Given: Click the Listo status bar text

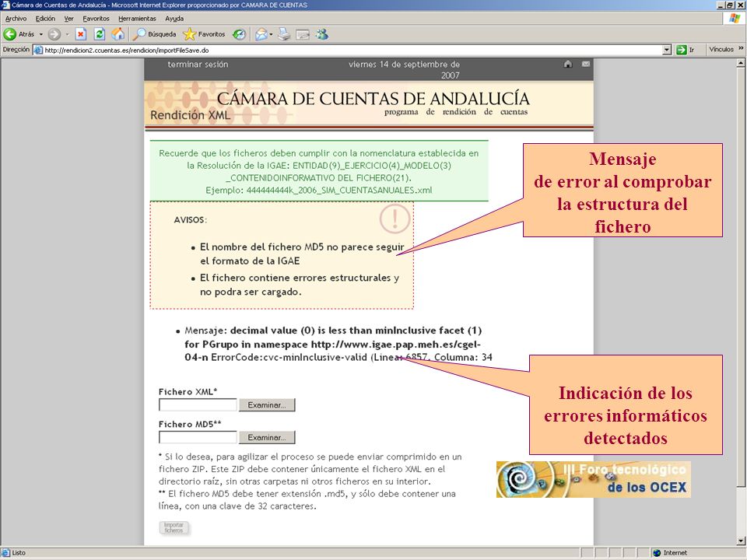Looking at the screenshot, I should (18, 552).
